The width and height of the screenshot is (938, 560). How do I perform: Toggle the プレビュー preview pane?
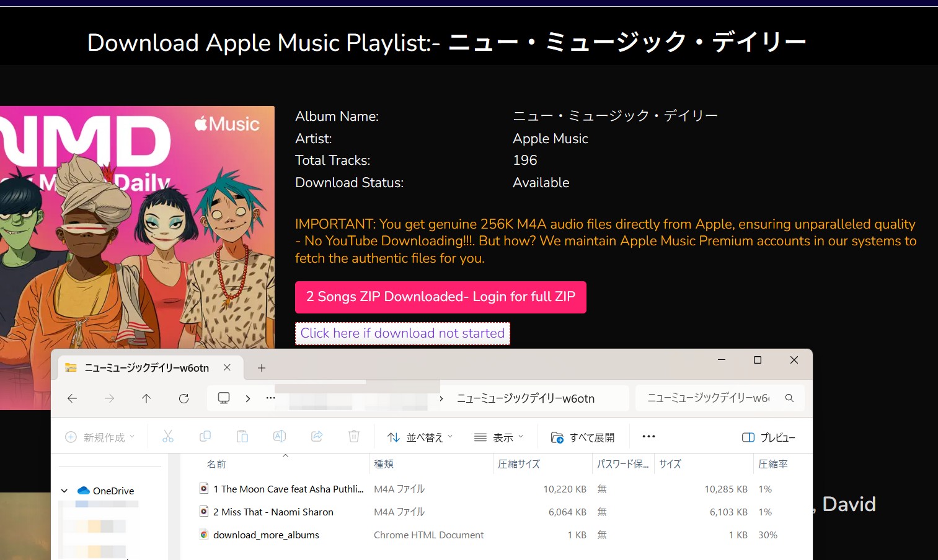768,437
